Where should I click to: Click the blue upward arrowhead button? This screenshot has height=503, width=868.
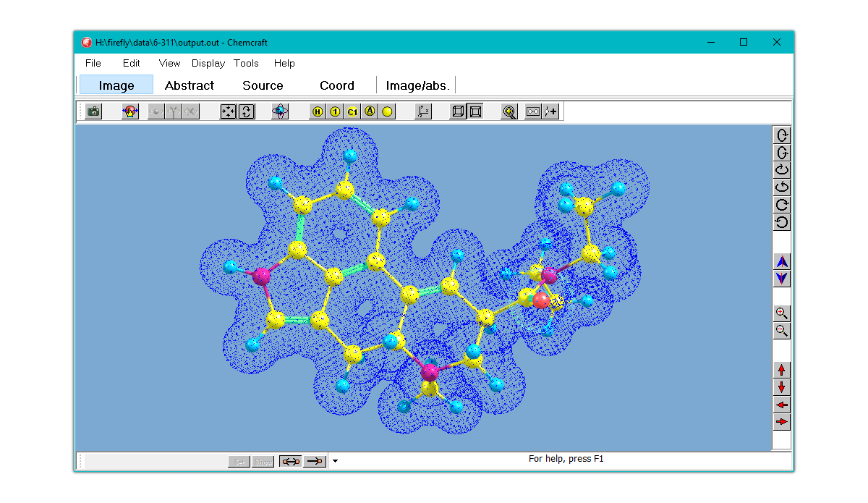(781, 261)
